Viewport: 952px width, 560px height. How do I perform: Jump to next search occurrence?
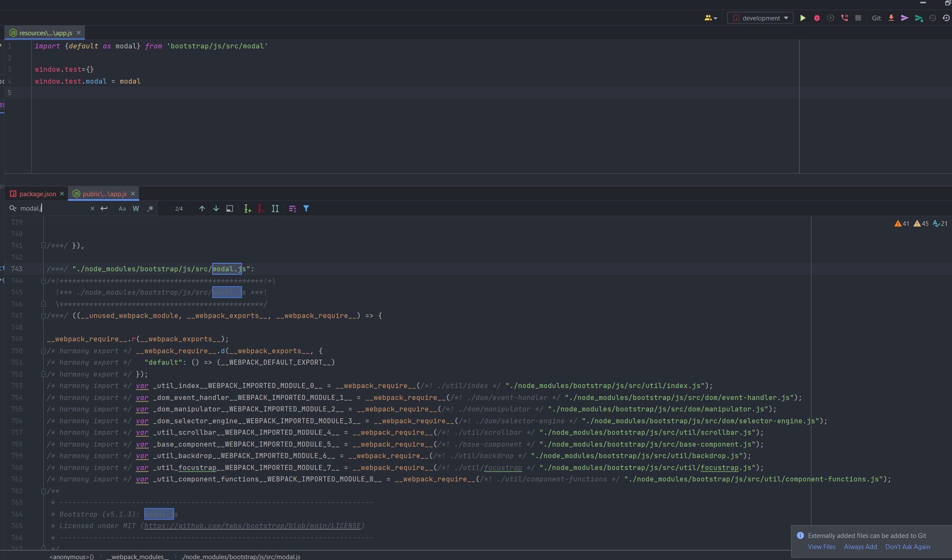point(216,208)
